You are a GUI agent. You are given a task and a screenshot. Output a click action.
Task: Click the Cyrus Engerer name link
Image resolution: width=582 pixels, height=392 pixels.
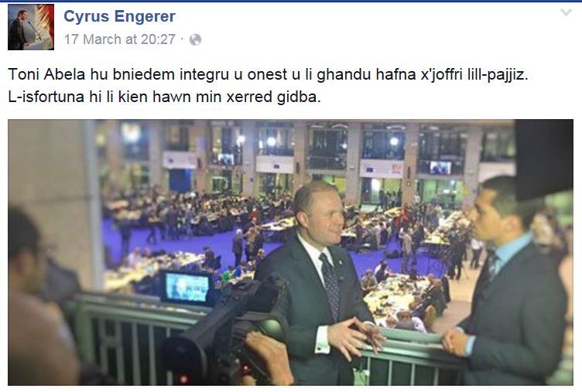click(119, 16)
